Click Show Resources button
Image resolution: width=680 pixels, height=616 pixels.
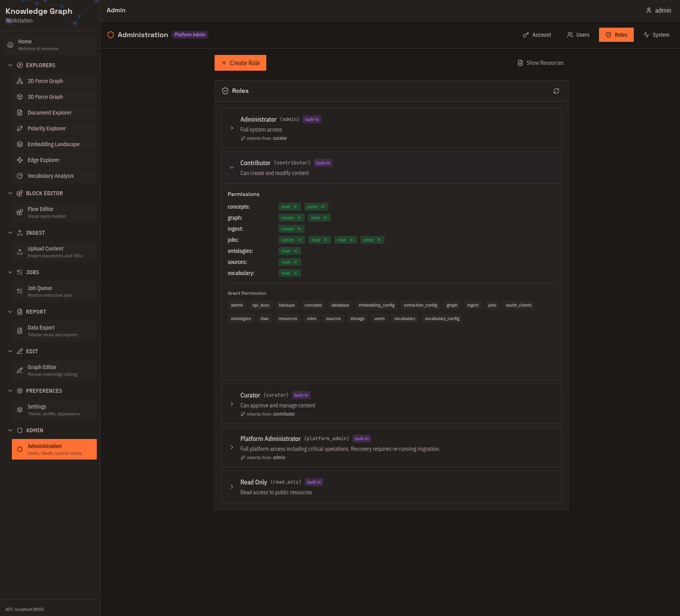coord(541,63)
